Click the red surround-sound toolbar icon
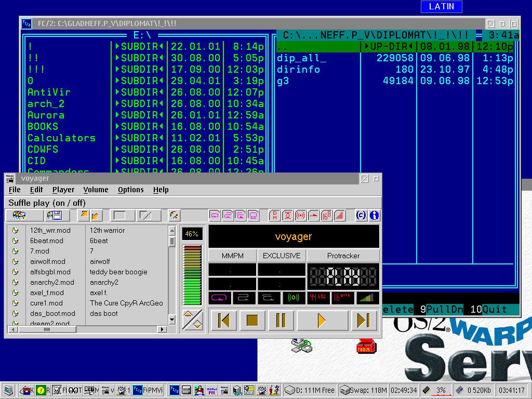Viewport: 532px width, 399px height. (x=300, y=216)
